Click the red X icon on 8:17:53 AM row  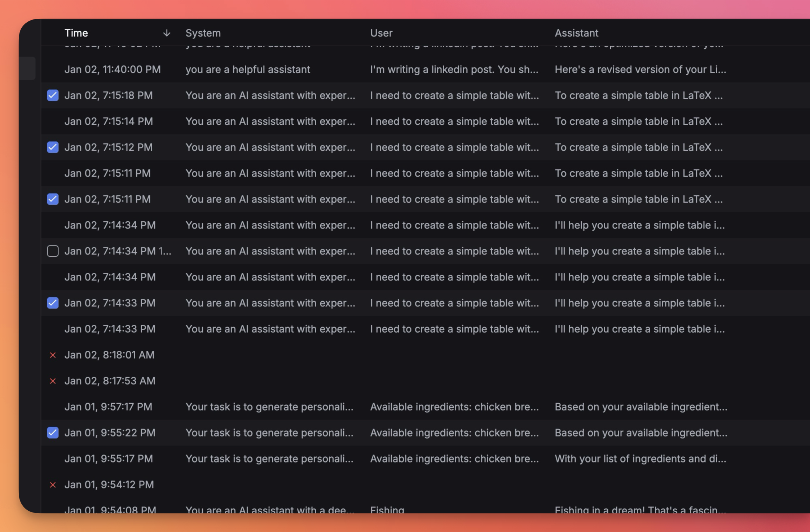point(53,381)
